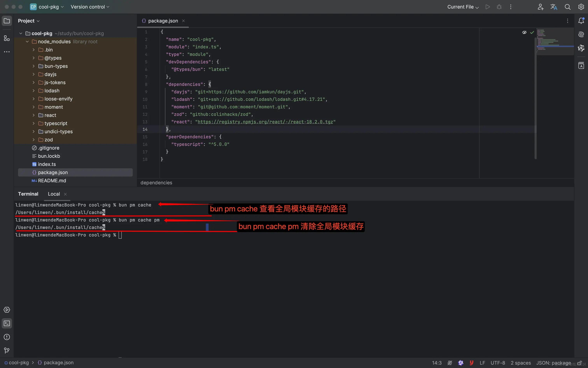The image size is (588, 368).
Task: Select the package.json editor tab
Action: 163,21
